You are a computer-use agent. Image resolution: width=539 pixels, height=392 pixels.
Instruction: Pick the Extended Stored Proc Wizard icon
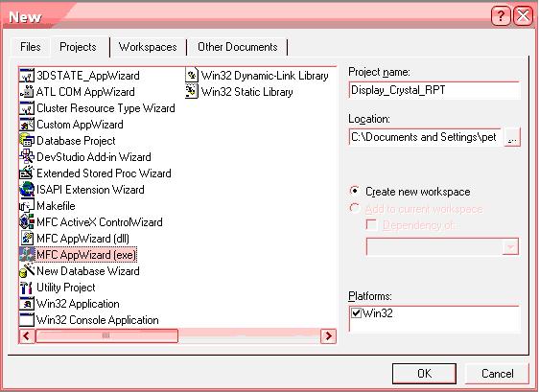(27, 173)
